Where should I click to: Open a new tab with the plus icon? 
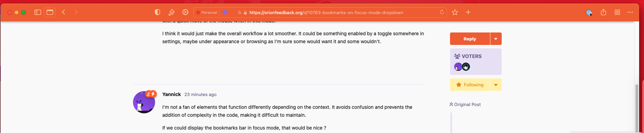pyautogui.click(x=468, y=12)
